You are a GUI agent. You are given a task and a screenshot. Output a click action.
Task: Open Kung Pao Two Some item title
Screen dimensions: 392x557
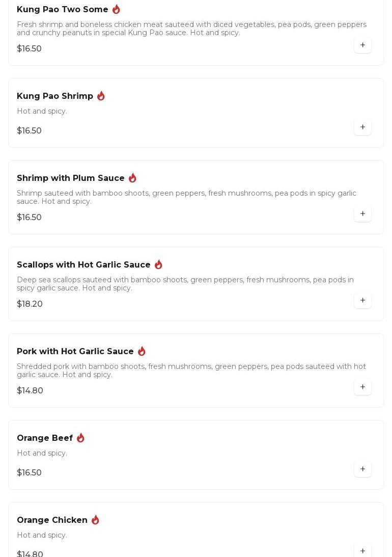point(63,10)
